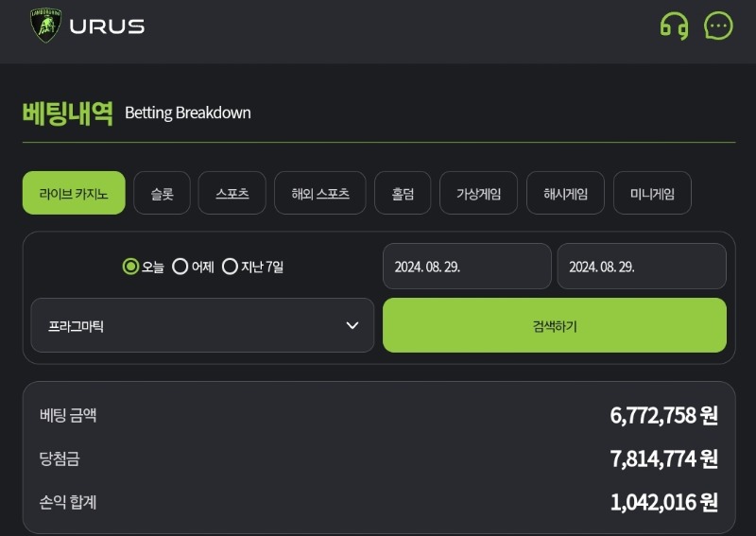Open the 가상게임 tab
756x536 pixels.
(x=479, y=193)
